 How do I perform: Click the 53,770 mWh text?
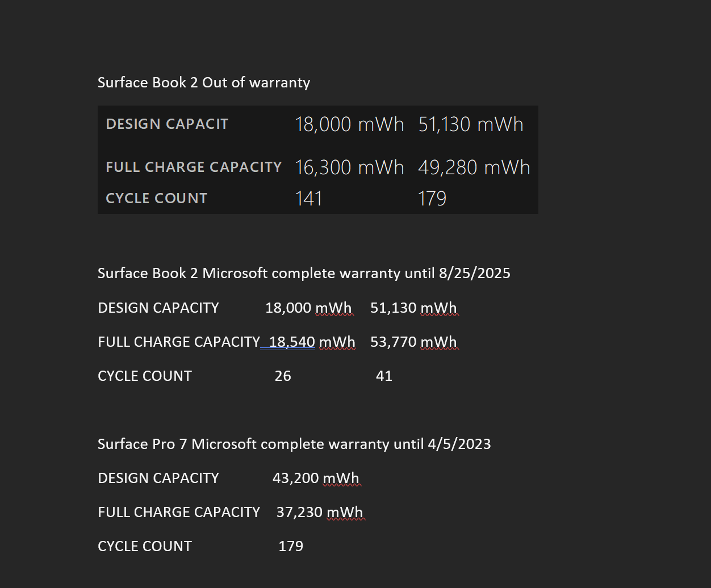tap(413, 342)
